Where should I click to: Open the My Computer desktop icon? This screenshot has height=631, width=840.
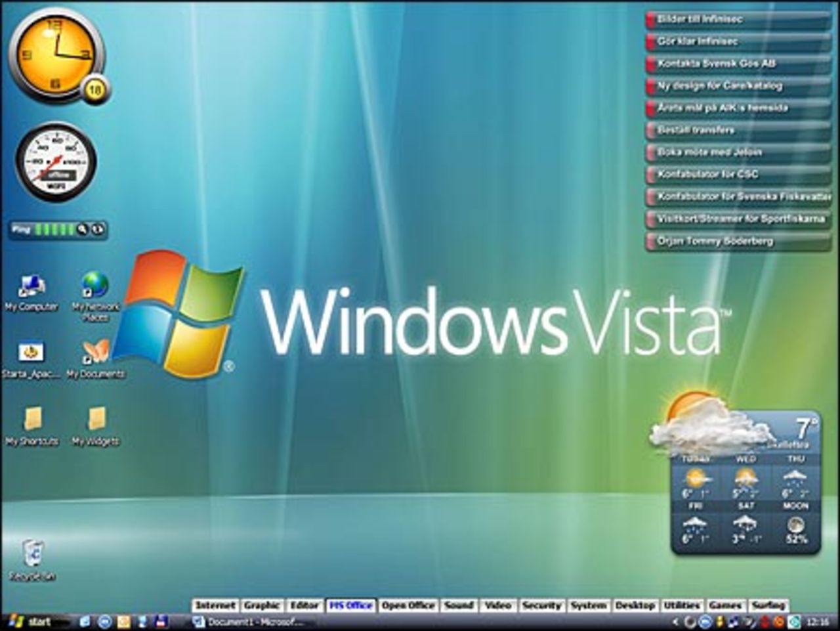(x=31, y=292)
